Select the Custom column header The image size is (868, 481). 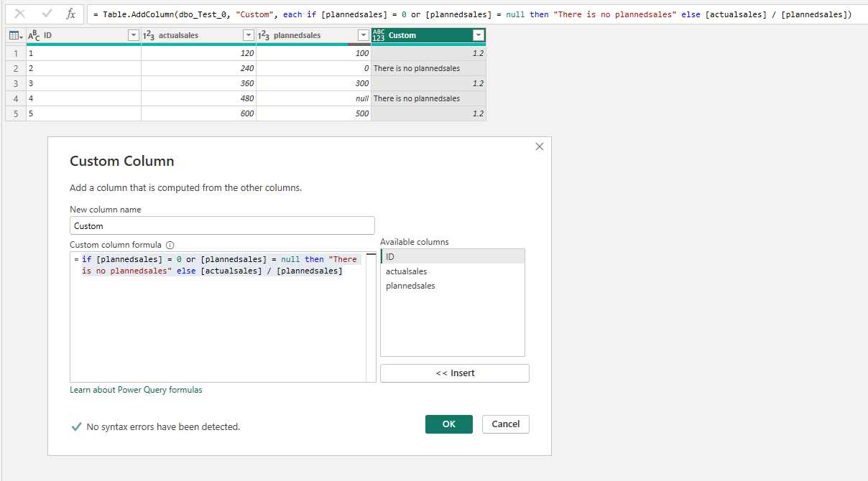coord(428,35)
